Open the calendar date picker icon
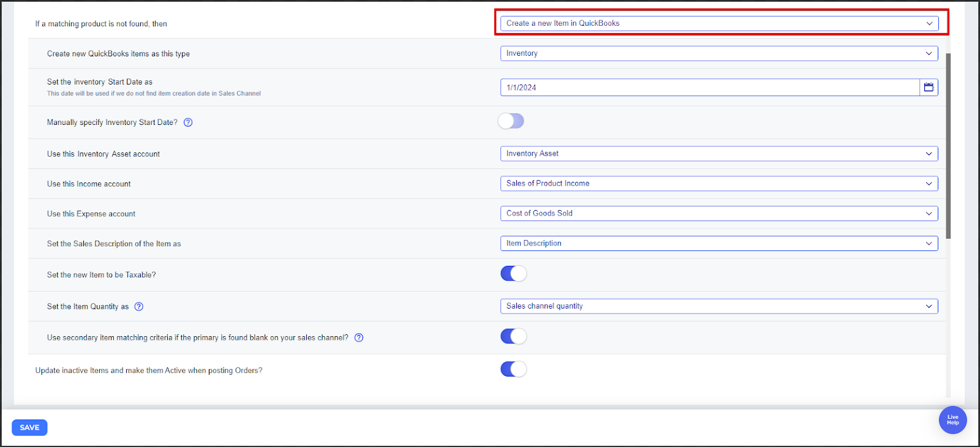 pos(929,88)
